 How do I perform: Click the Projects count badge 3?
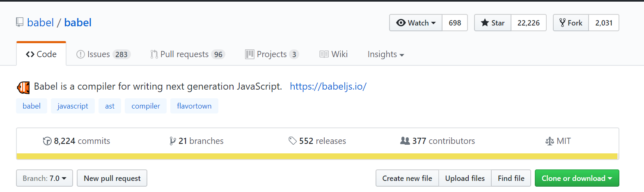[294, 54]
